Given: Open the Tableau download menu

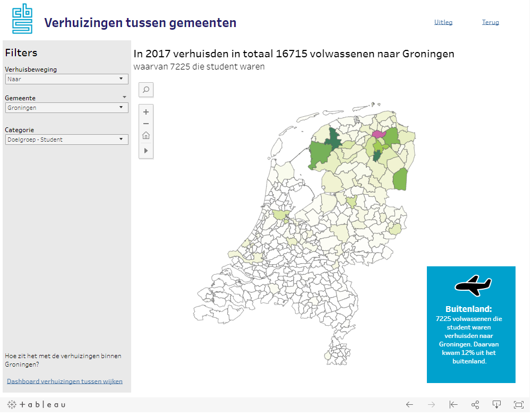Looking at the screenshot, I should click(x=497, y=405).
